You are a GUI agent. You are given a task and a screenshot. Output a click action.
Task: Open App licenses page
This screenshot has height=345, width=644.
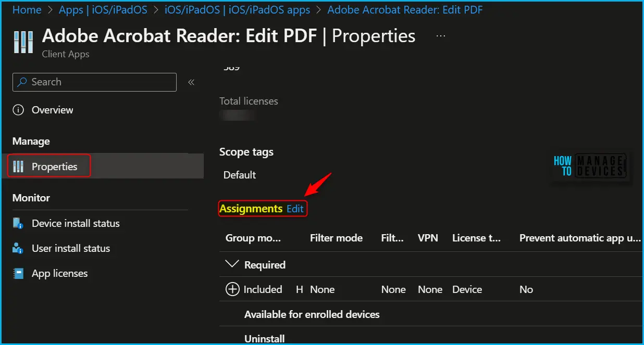tap(60, 274)
